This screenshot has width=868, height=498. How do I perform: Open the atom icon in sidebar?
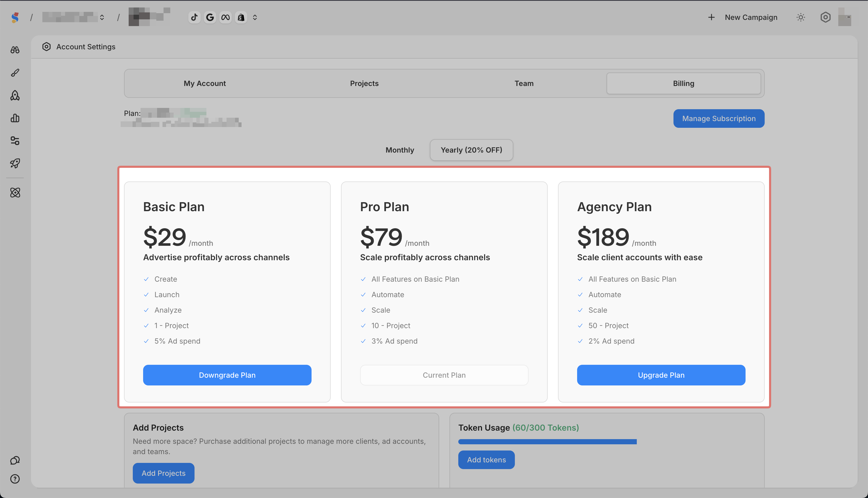tap(15, 193)
